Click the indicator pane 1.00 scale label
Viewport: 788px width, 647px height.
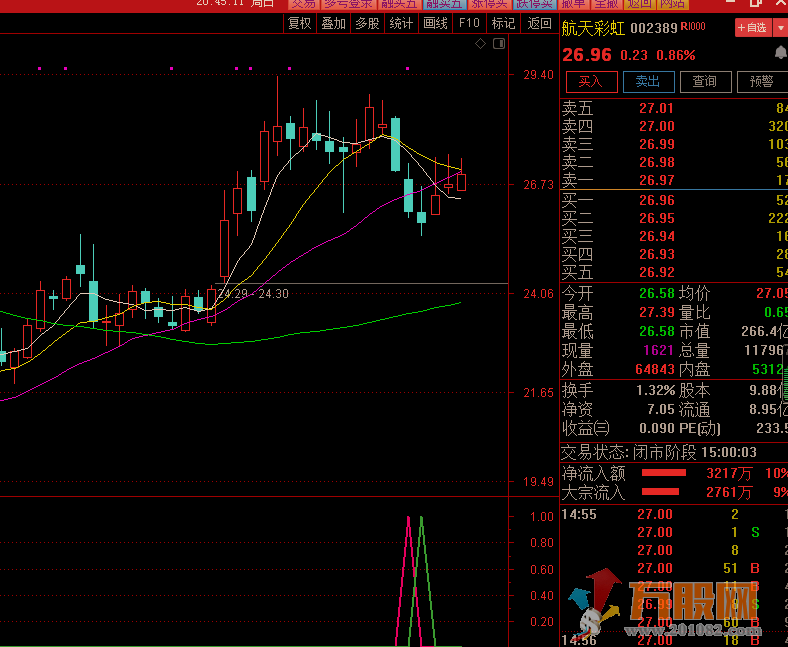click(x=542, y=517)
